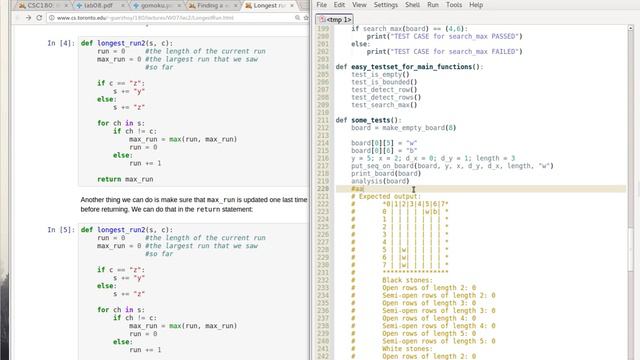
Task: Open the Help menu in the editor
Action: point(476,5)
